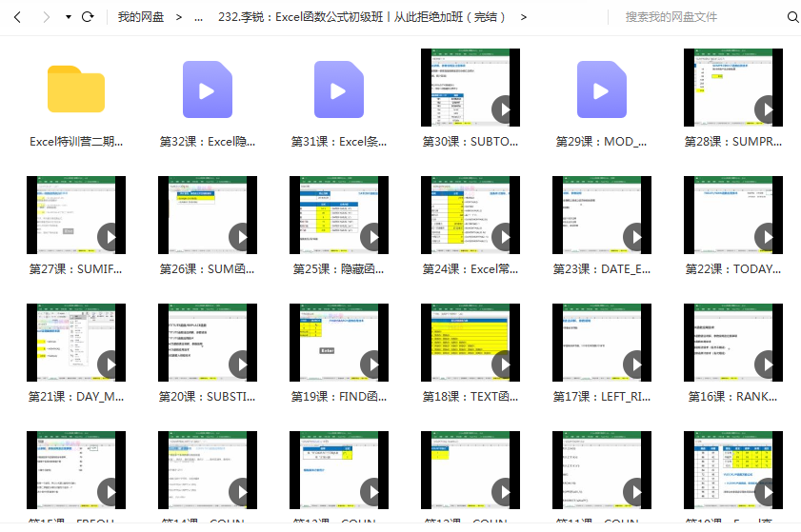Play the 第25课：隐藏函... video
The width and height of the screenshot is (801, 532).
point(339,215)
